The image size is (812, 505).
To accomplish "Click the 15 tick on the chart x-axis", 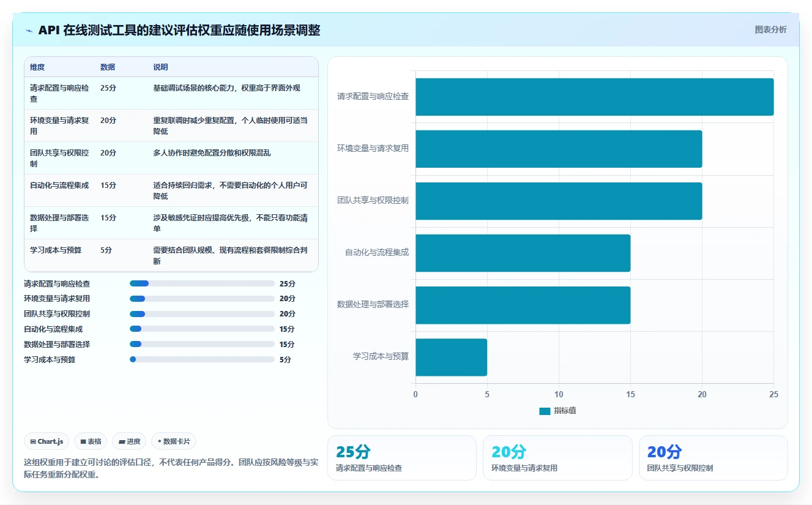I will (630, 395).
